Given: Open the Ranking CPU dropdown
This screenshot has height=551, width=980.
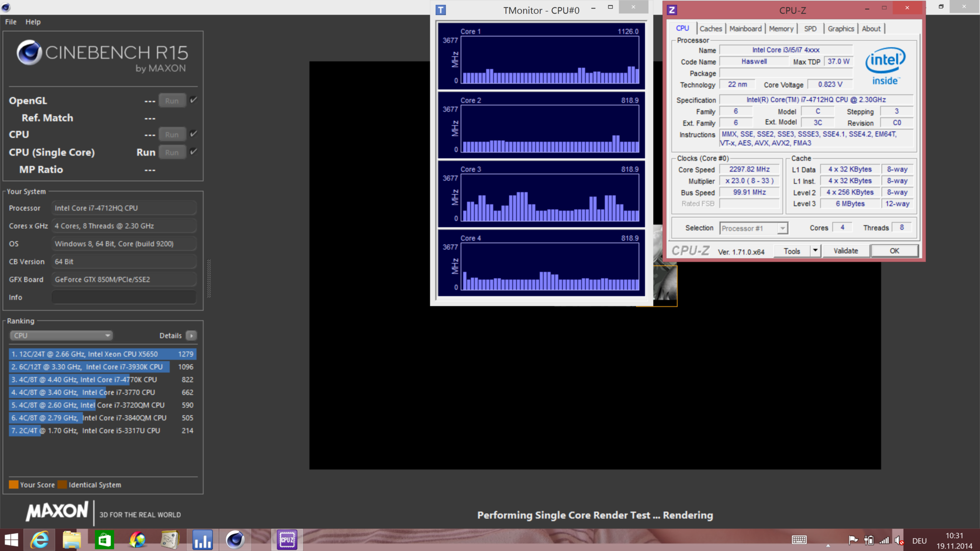Looking at the screenshot, I should pos(61,336).
